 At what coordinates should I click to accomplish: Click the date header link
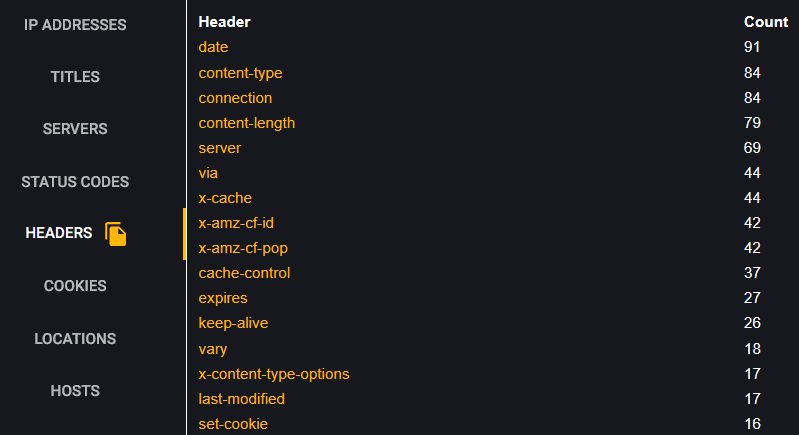point(213,47)
